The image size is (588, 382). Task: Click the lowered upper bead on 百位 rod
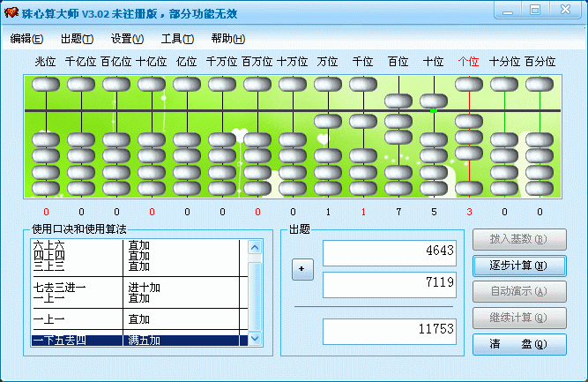pyautogui.click(x=398, y=101)
